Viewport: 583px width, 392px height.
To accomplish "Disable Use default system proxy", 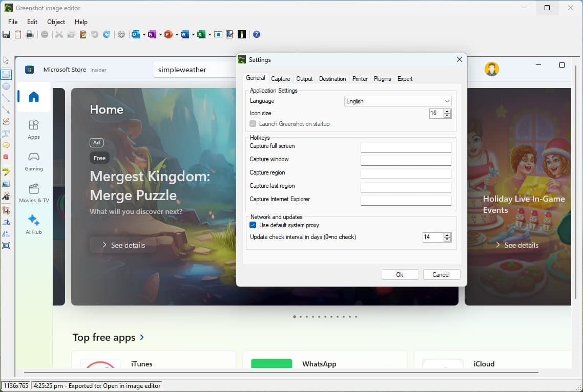I will pyautogui.click(x=253, y=225).
